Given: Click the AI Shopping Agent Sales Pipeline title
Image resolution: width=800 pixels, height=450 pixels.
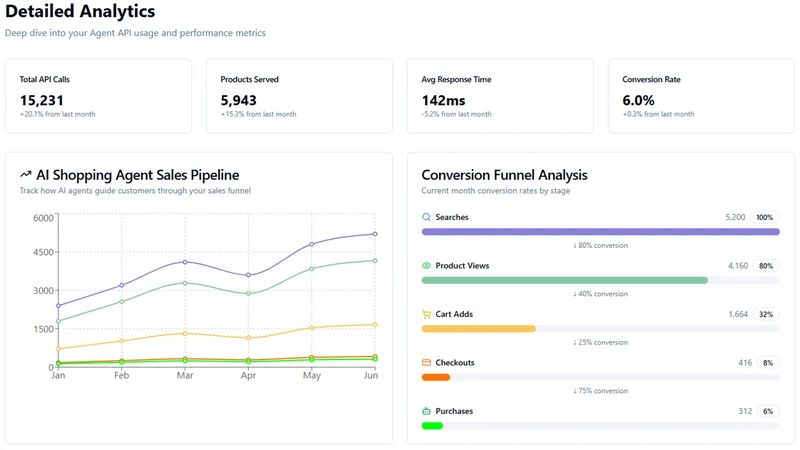Looking at the screenshot, I should tap(138, 175).
